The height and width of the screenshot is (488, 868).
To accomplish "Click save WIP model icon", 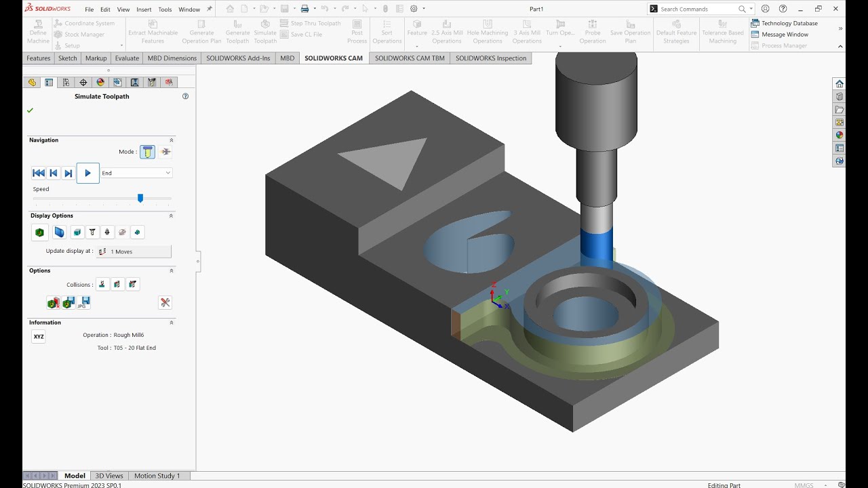I will pyautogui.click(x=68, y=302).
